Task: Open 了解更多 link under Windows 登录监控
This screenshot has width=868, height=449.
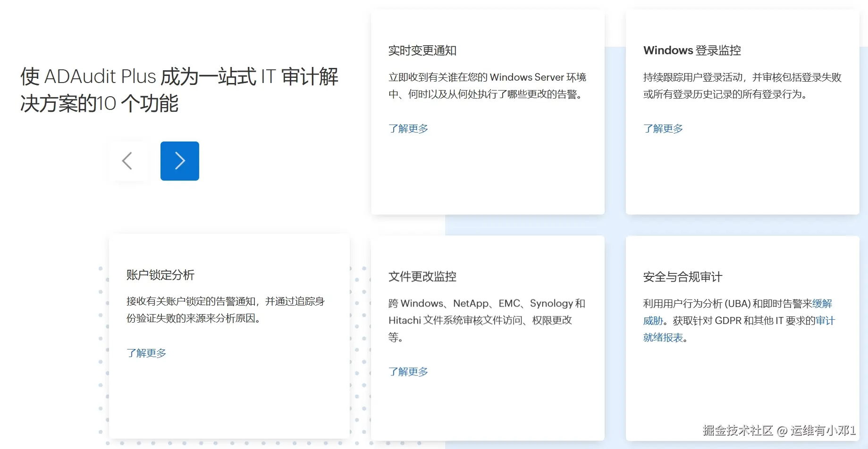Action: tap(663, 129)
